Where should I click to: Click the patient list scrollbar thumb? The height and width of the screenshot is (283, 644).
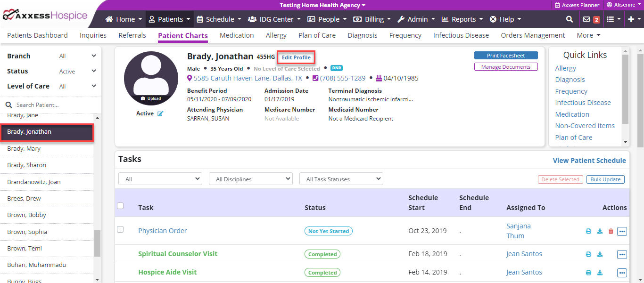(97, 243)
